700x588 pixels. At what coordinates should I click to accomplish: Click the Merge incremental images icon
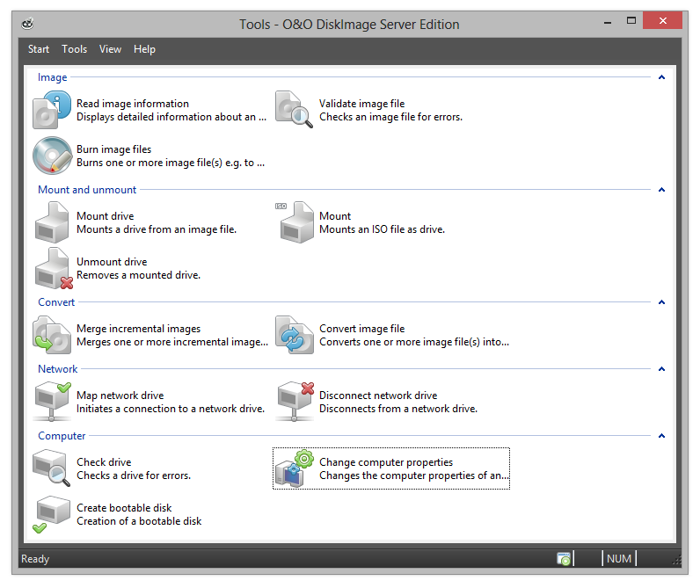52,335
